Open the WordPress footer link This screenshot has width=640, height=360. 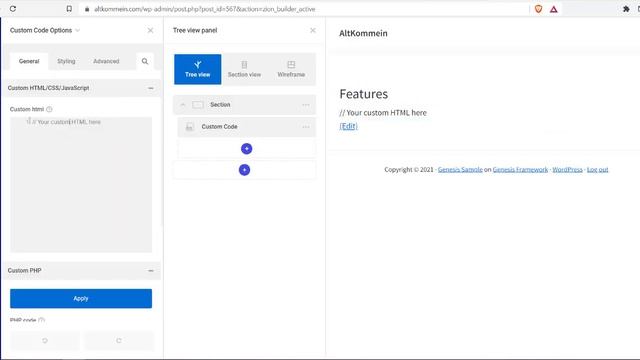[567, 169]
